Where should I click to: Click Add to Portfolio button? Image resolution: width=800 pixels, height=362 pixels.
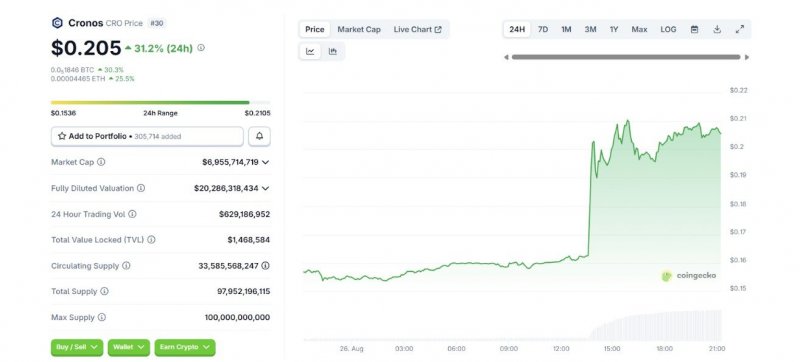(147, 136)
